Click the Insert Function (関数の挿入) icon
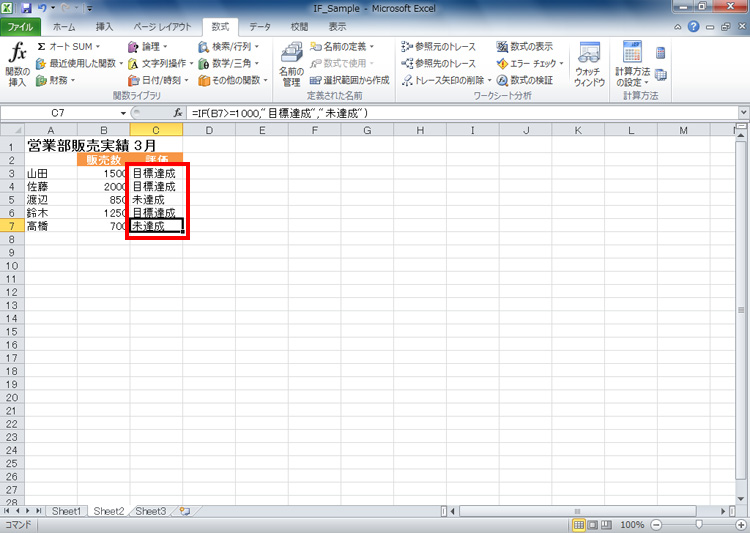750x533 pixels. (18, 65)
